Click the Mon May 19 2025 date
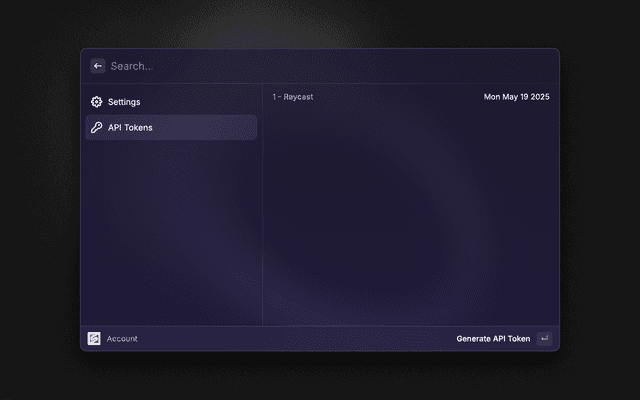Screen dimensions: 640x400 tap(516, 97)
